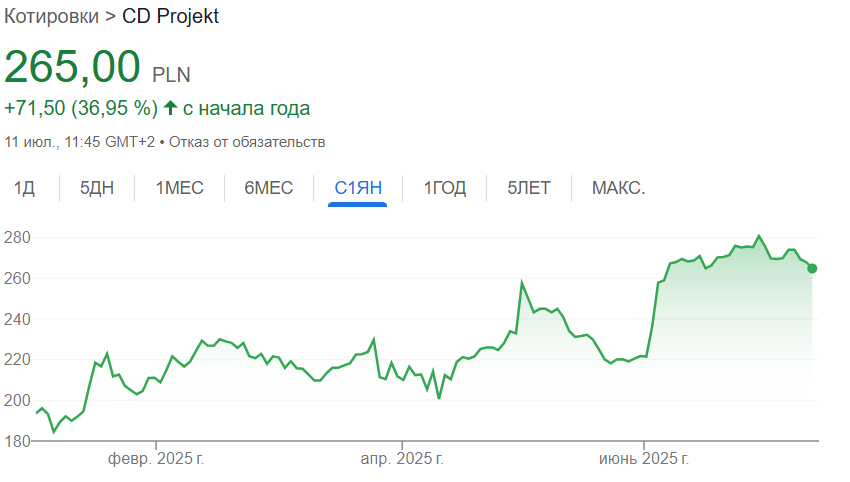Click the 11 июл., 11:45 GMT+2 timestamp

(80, 142)
